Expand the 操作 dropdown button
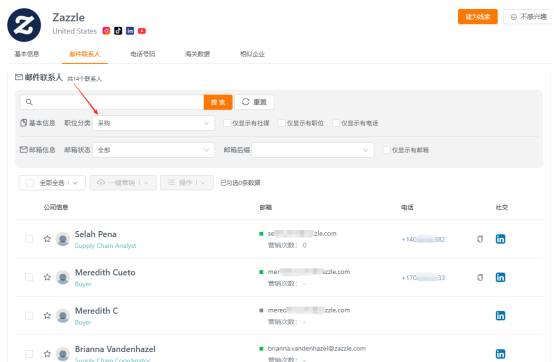Screen dimensions: 554x362 (187, 183)
